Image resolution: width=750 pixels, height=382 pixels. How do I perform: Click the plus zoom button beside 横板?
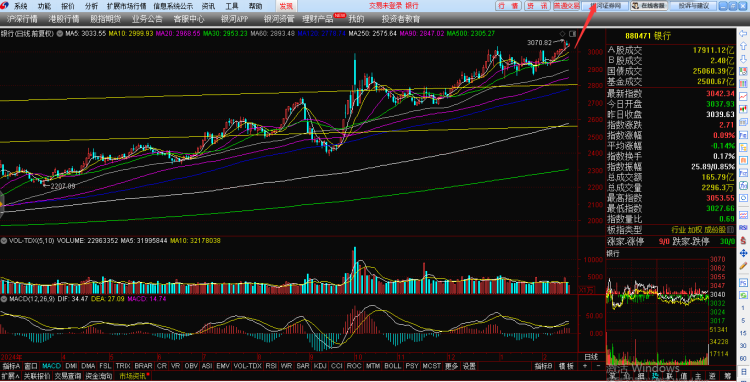point(585,366)
